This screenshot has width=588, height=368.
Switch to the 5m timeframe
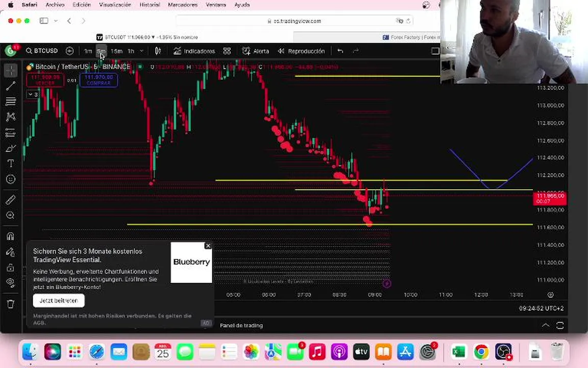pos(101,51)
